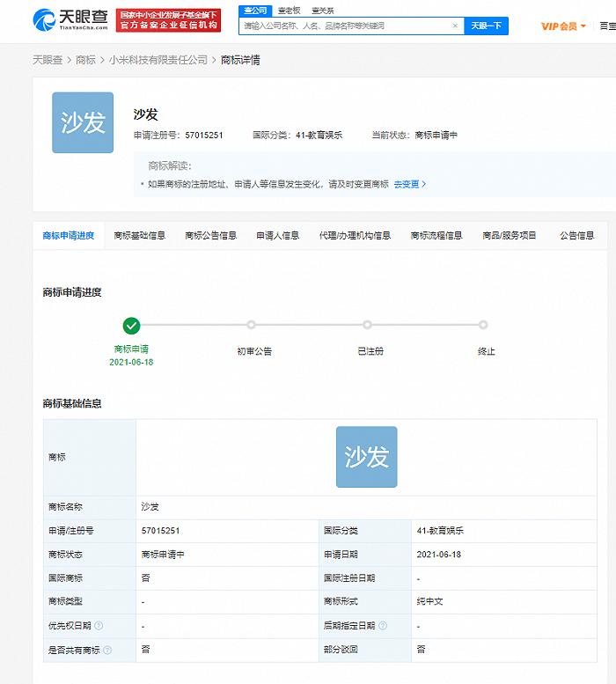Click the 沙发 trademark image in header

tap(83, 122)
